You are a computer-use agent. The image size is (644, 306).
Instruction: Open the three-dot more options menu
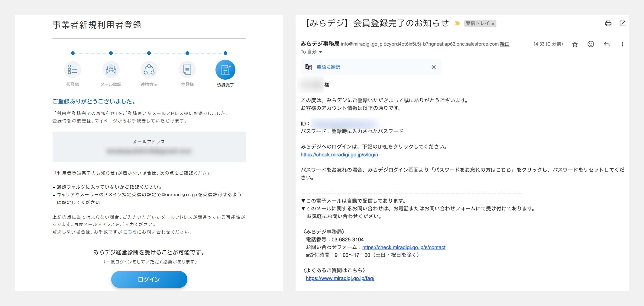coord(622,44)
